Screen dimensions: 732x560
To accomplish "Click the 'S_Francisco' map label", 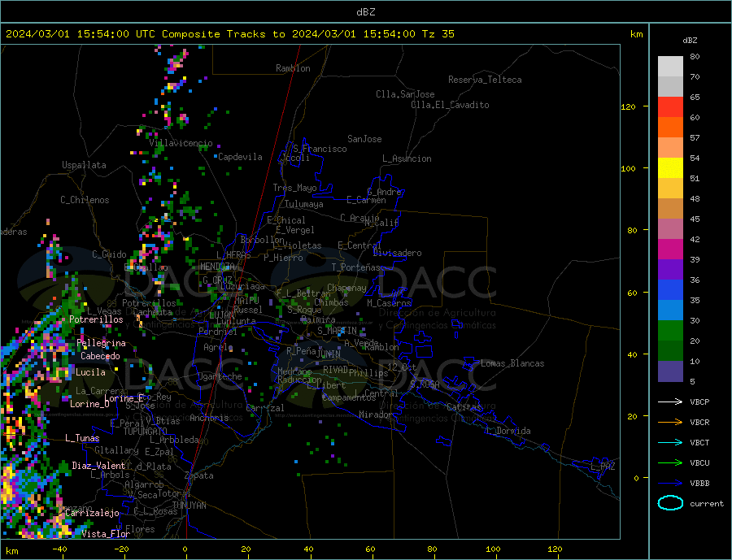I will point(320,149).
